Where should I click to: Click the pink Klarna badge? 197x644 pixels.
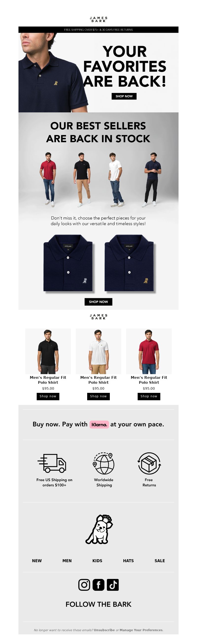coord(99,424)
